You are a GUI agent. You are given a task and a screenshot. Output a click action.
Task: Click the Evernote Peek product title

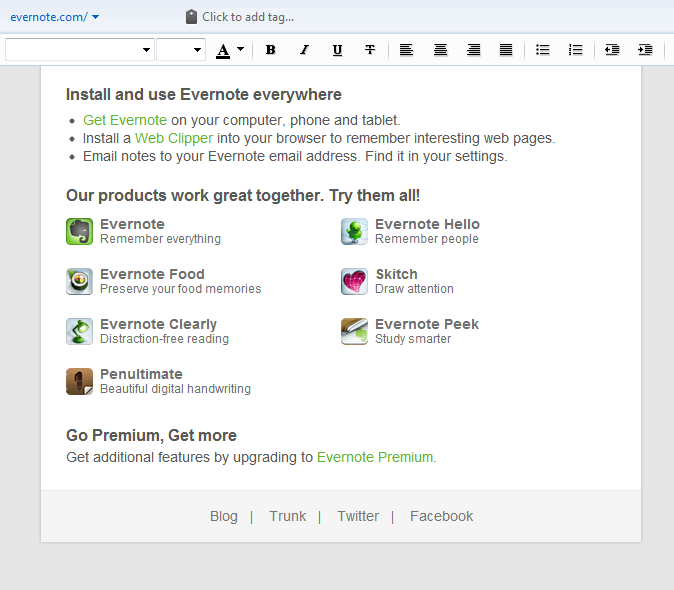tap(427, 324)
